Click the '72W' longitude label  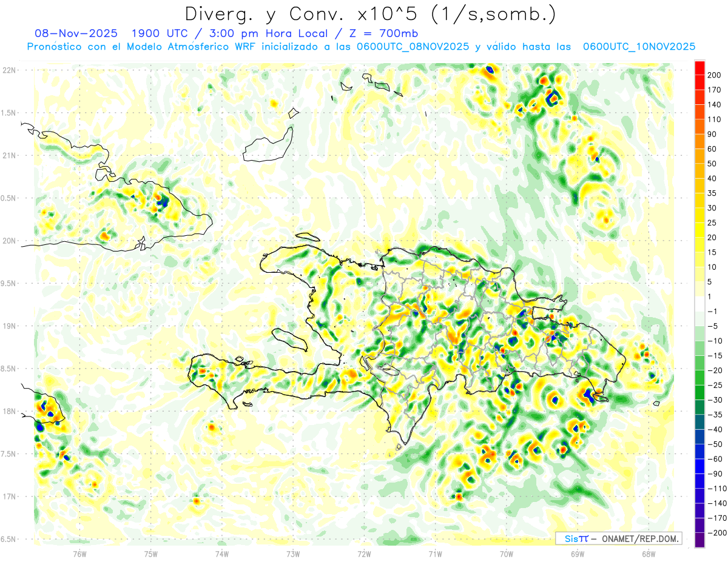point(364,554)
